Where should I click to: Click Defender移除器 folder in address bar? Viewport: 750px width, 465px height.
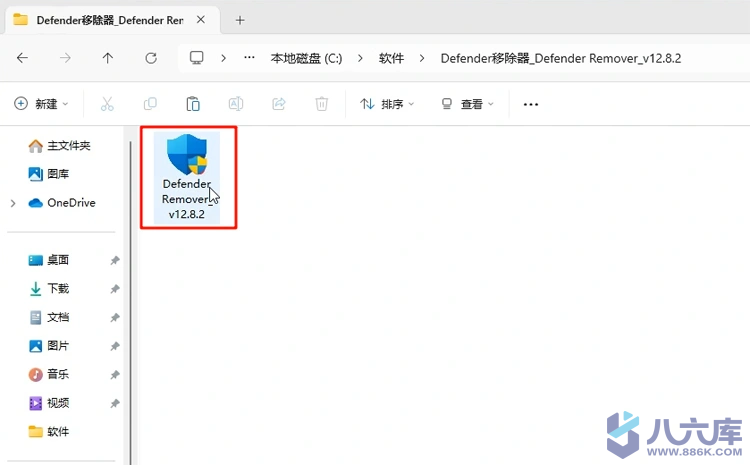pyautogui.click(x=561, y=58)
